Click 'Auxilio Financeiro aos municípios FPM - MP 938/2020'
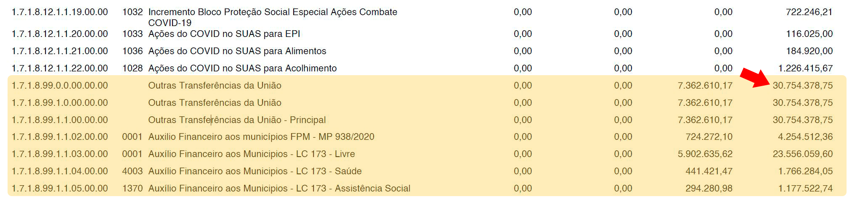Viewport: 868px width, 202px height. pos(261,137)
